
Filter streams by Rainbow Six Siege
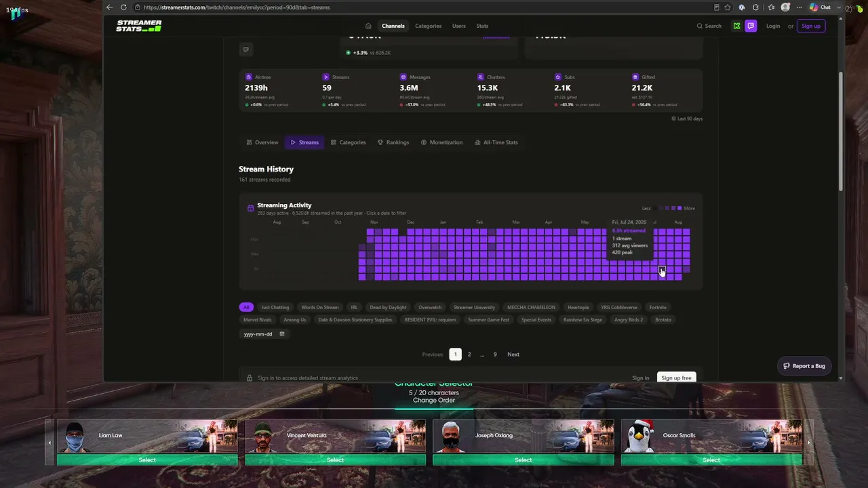point(583,320)
